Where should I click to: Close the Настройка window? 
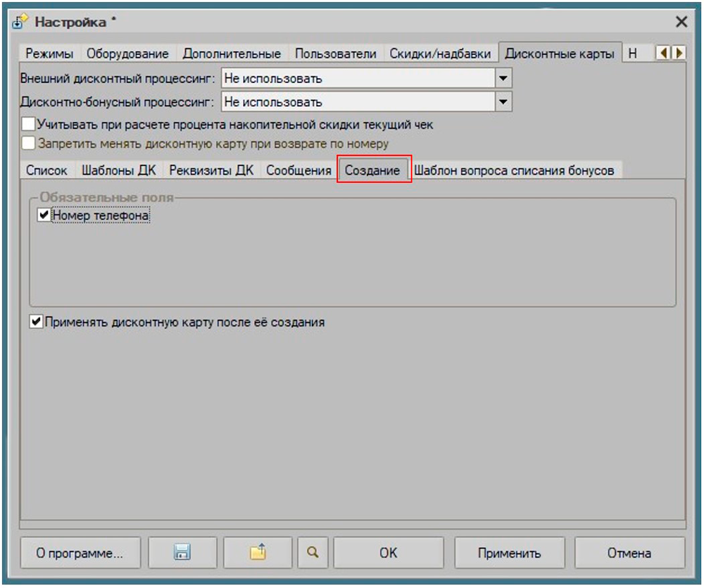(681, 22)
